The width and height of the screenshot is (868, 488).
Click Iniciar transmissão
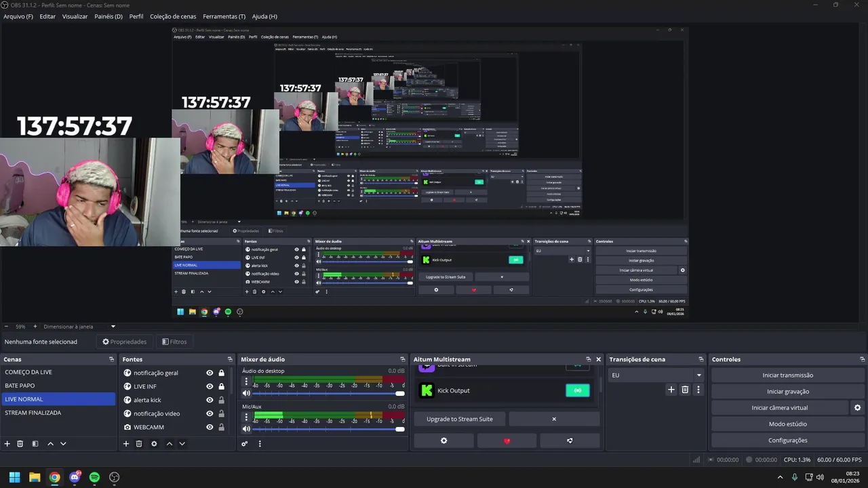tap(788, 375)
